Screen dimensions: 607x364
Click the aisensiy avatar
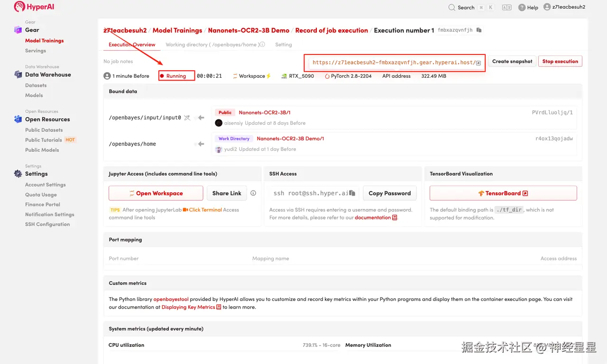219,123
